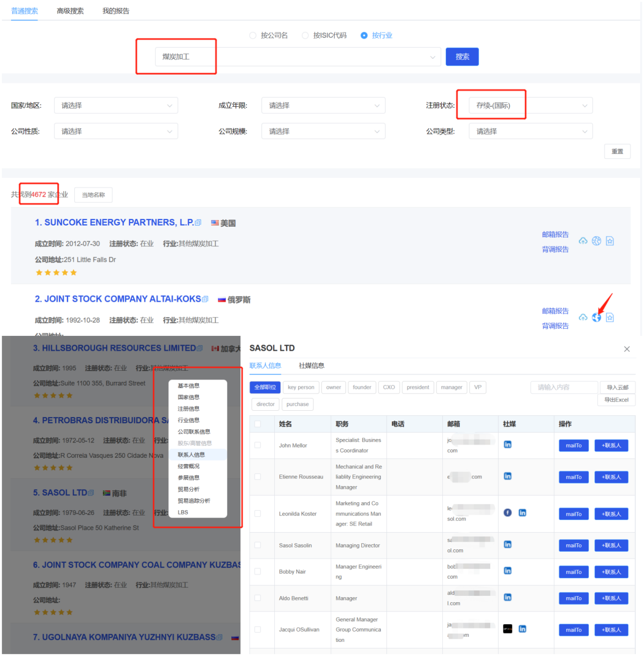This screenshot has height=656, width=644.
Task: Tick the checkbox for John Mellor
Action: tap(257, 445)
